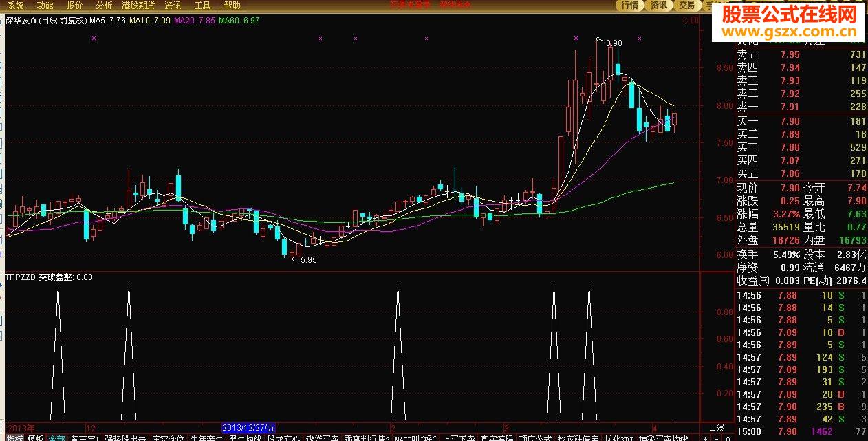Click the 15:00 trade row with volume 1462

[x=801, y=431]
